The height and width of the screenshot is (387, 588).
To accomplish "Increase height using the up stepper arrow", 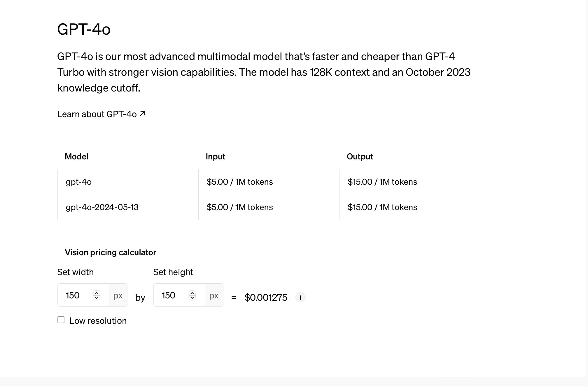I will 192,293.
